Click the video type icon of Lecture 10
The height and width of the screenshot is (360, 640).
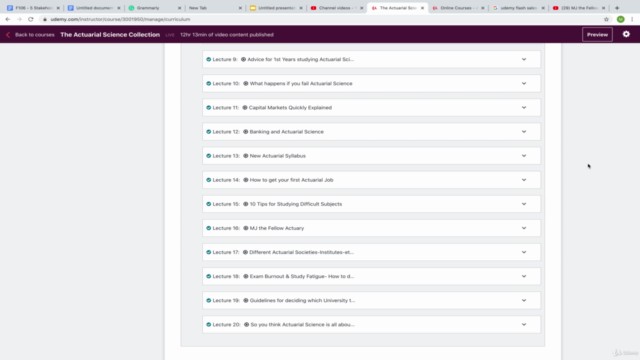coord(246,83)
